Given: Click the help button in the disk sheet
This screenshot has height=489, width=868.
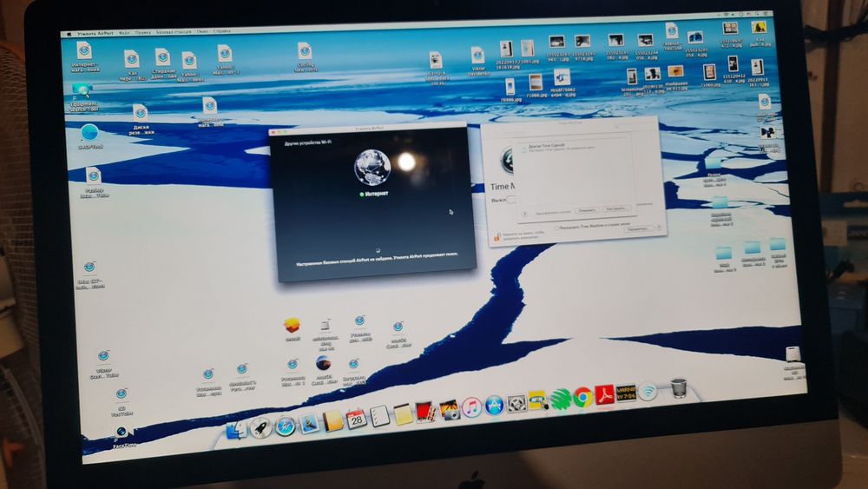Looking at the screenshot, I should click(x=525, y=213).
